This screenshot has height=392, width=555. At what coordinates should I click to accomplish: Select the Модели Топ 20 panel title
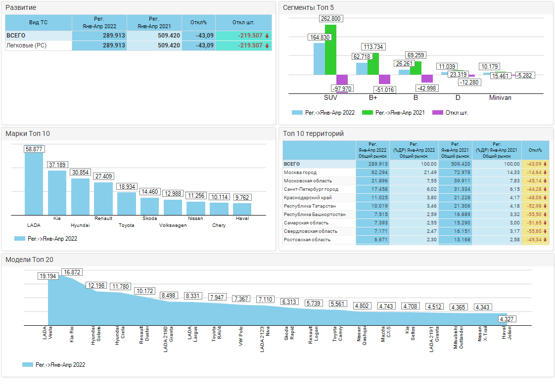29,260
